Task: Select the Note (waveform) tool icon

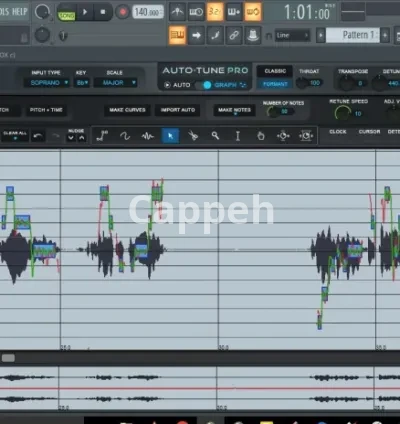Action: coord(148,136)
